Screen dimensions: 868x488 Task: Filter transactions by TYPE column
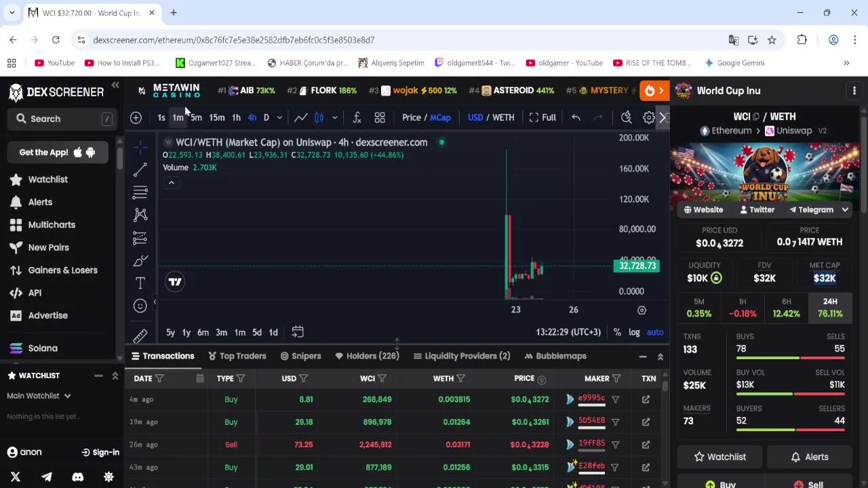(241, 379)
